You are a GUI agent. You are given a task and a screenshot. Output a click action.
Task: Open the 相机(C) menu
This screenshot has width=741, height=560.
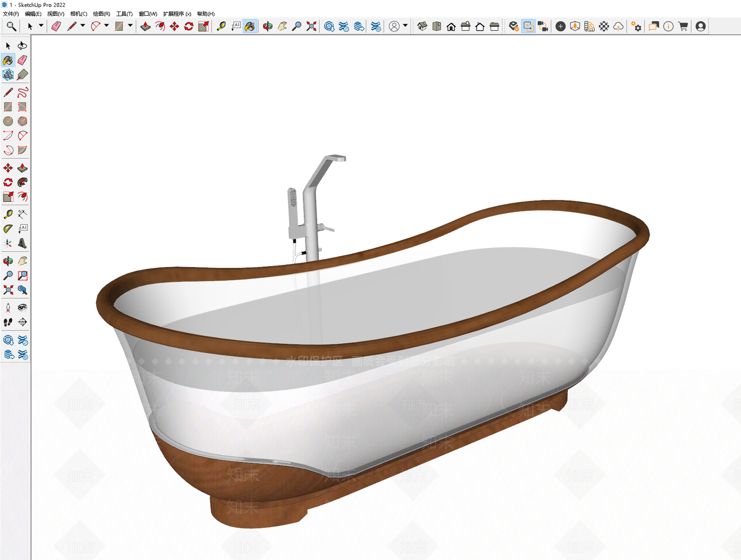pos(79,14)
